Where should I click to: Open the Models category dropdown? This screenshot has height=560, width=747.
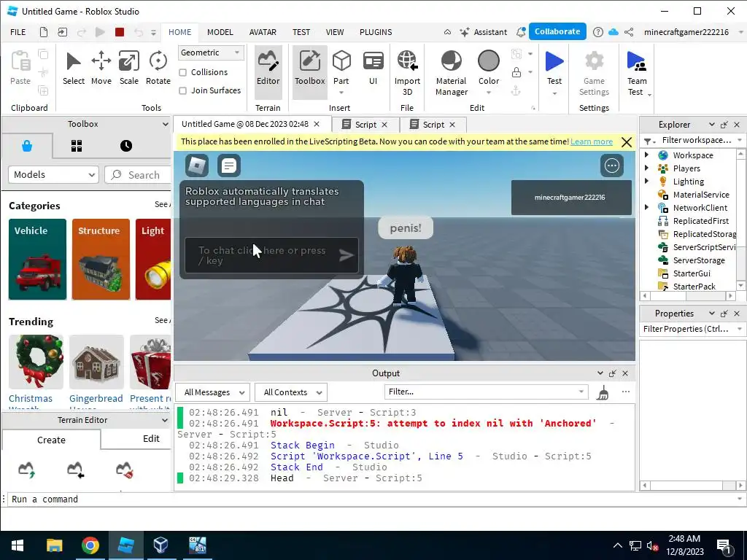[x=53, y=175]
